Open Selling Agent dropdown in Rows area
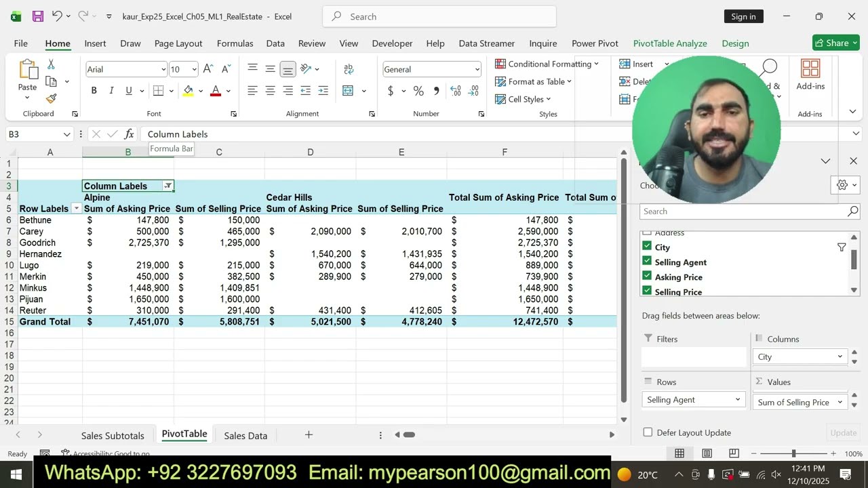 (x=738, y=400)
